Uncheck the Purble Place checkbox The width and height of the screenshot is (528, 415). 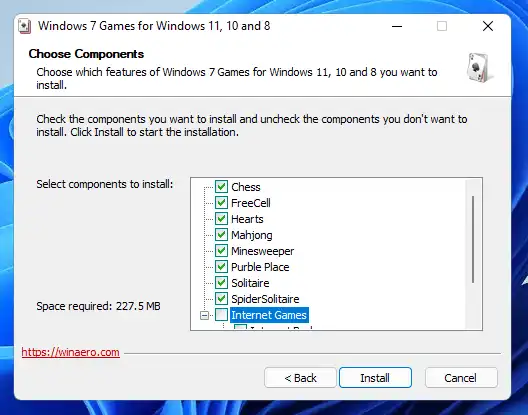click(x=221, y=267)
